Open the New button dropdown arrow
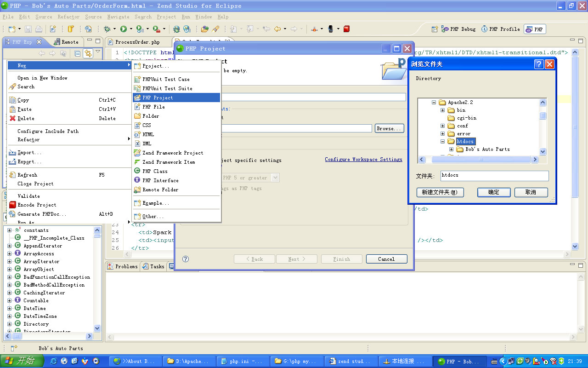Image resolution: width=588 pixels, height=368 pixels. click(x=19, y=29)
